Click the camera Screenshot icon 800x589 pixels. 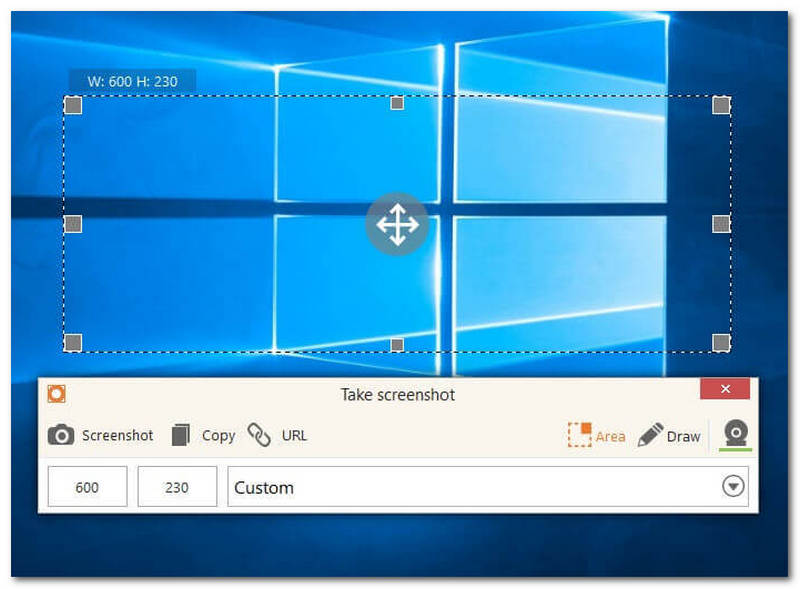(x=61, y=435)
